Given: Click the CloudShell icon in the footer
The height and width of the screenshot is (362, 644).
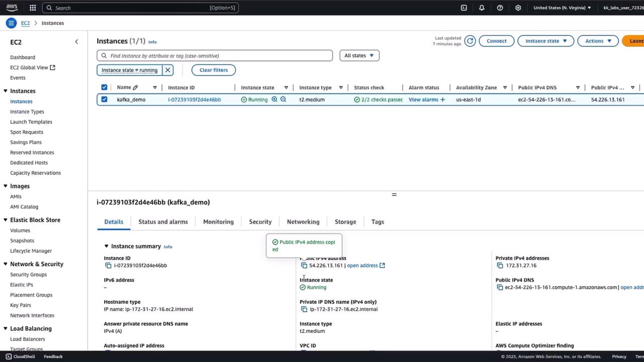Looking at the screenshot, I should coord(9,356).
